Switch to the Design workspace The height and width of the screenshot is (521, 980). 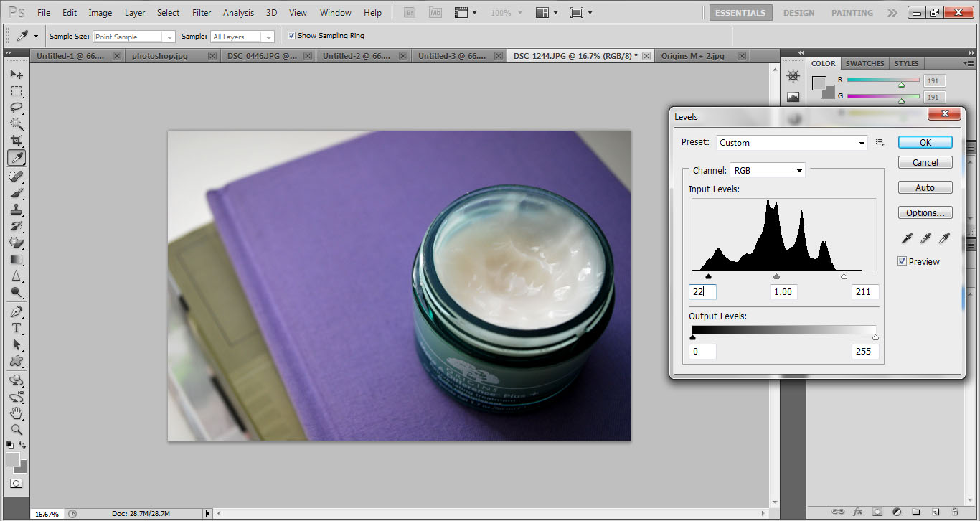pos(799,13)
